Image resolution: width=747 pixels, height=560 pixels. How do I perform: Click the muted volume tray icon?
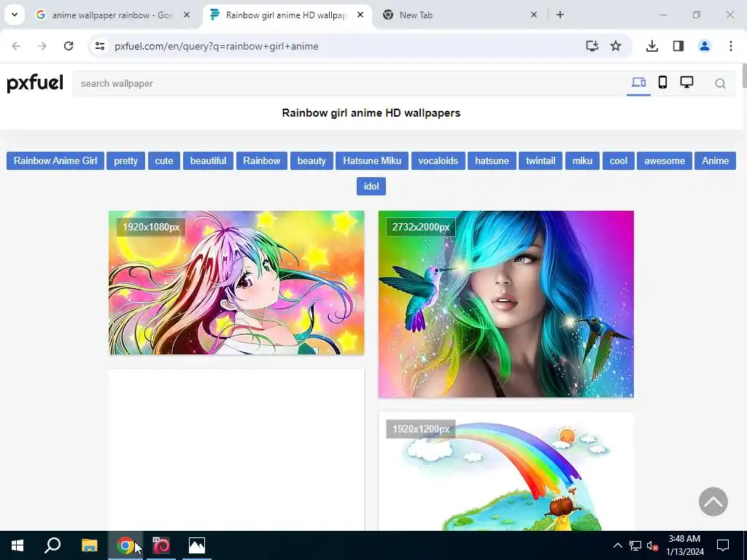(652, 545)
